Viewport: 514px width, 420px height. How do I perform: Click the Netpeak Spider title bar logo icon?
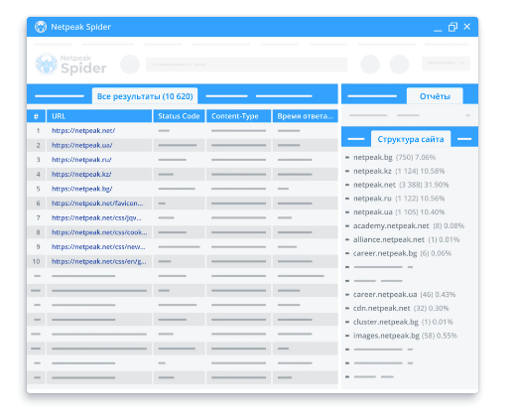tap(41, 27)
